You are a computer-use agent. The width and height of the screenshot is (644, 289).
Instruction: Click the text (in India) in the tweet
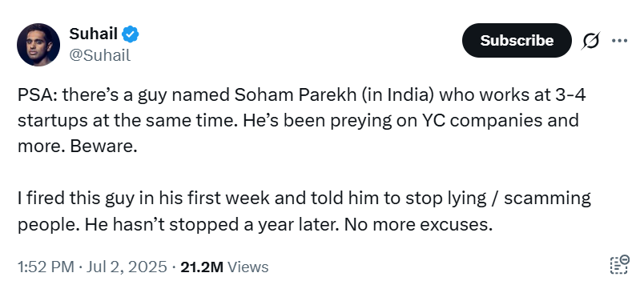(398, 95)
